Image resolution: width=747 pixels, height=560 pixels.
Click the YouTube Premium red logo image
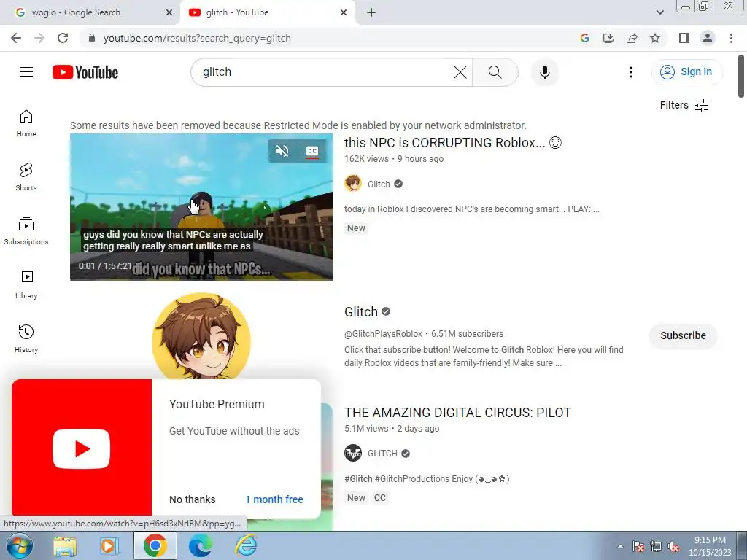[82, 448]
